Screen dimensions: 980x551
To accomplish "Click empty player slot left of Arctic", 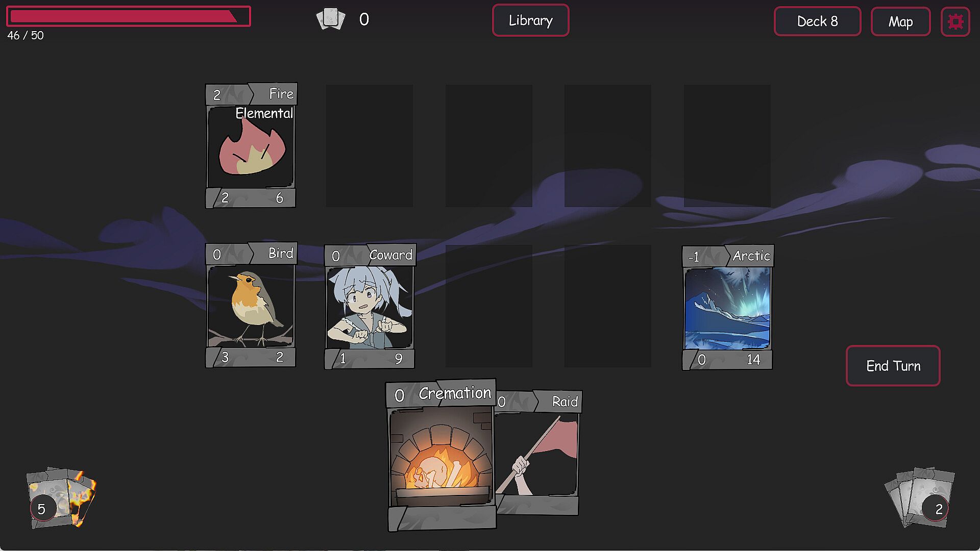I will (608, 306).
